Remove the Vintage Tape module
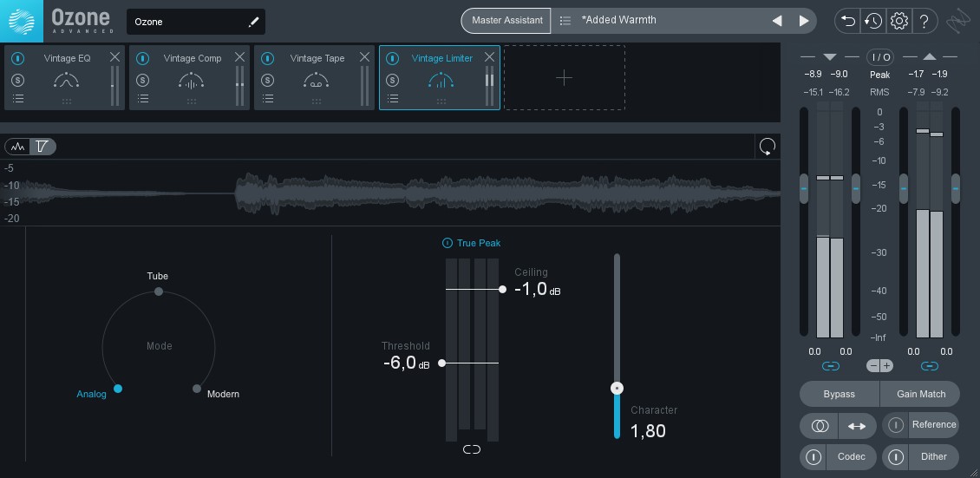 click(364, 57)
